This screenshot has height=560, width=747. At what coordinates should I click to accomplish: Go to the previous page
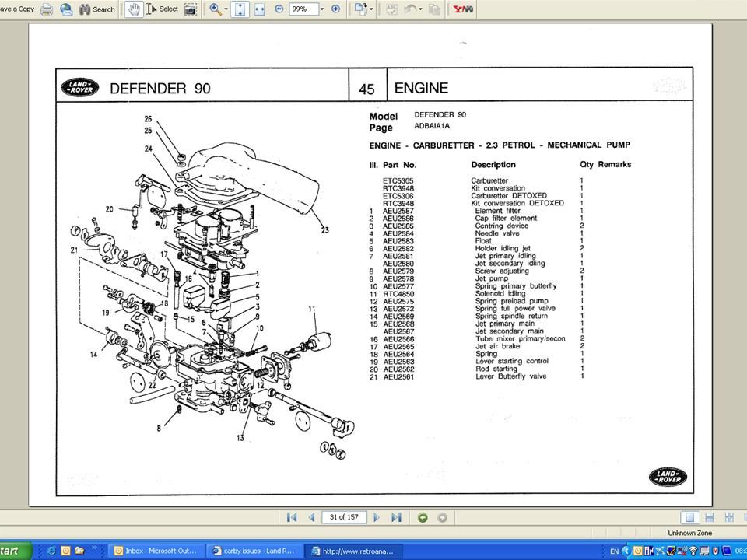[311, 518]
